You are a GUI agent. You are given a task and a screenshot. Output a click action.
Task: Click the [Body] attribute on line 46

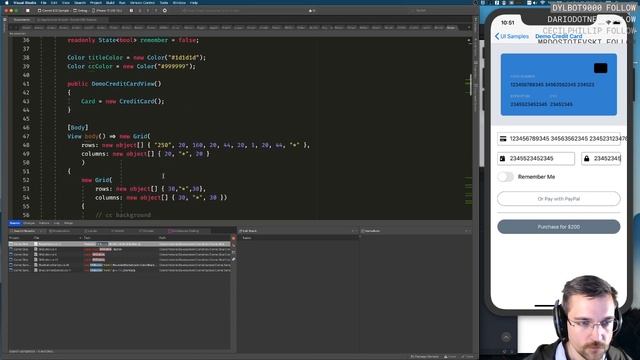78,127
